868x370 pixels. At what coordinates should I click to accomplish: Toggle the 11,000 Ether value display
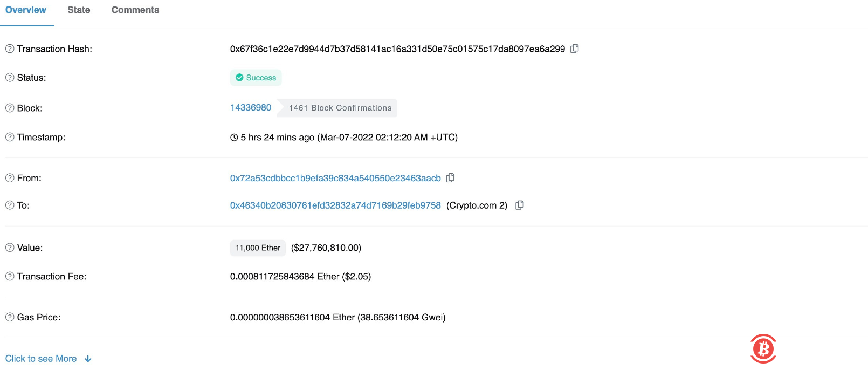coord(258,248)
